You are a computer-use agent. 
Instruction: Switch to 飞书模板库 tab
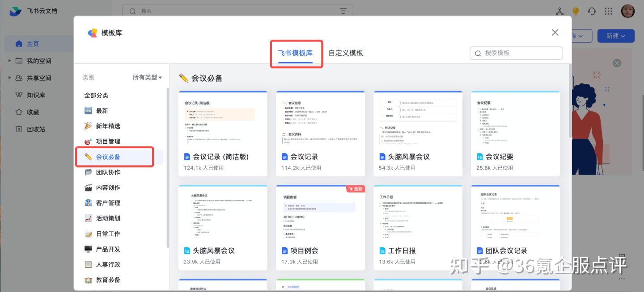pos(295,53)
